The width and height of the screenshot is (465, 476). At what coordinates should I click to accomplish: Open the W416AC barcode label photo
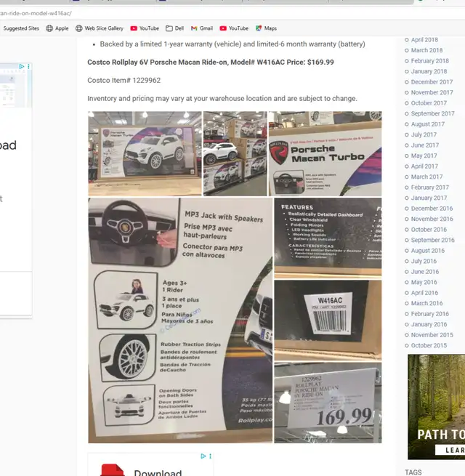pyautogui.click(x=328, y=320)
